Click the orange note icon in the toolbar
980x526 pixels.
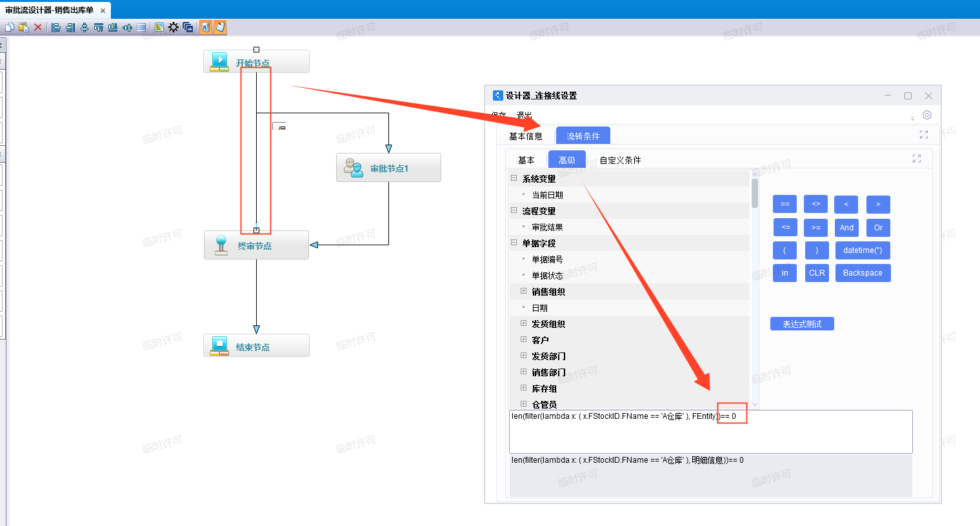(220, 27)
